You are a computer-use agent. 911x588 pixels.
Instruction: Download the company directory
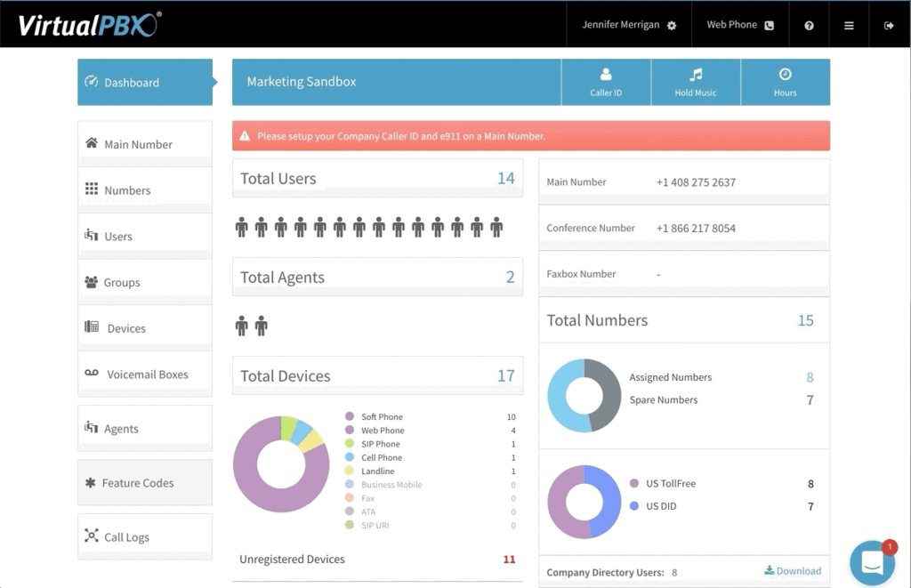pos(793,571)
